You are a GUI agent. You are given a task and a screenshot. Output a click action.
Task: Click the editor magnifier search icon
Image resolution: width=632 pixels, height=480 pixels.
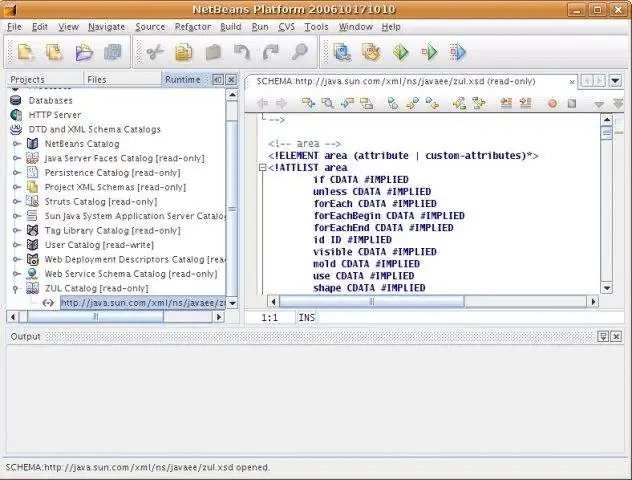pyautogui.click(x=328, y=104)
